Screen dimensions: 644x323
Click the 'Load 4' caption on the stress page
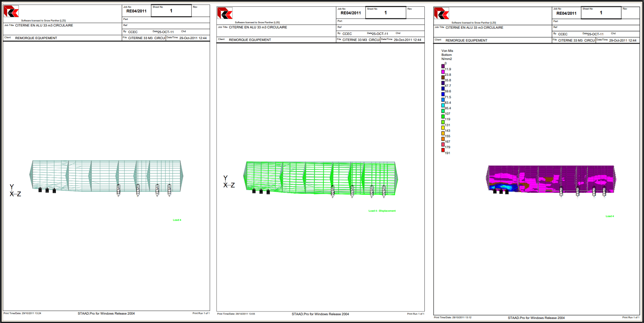(x=610, y=216)
